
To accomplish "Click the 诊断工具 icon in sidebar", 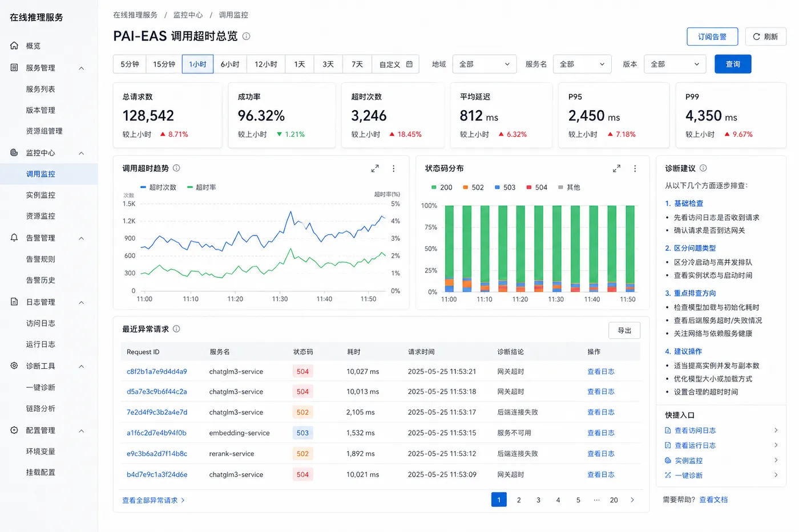I will (x=14, y=366).
